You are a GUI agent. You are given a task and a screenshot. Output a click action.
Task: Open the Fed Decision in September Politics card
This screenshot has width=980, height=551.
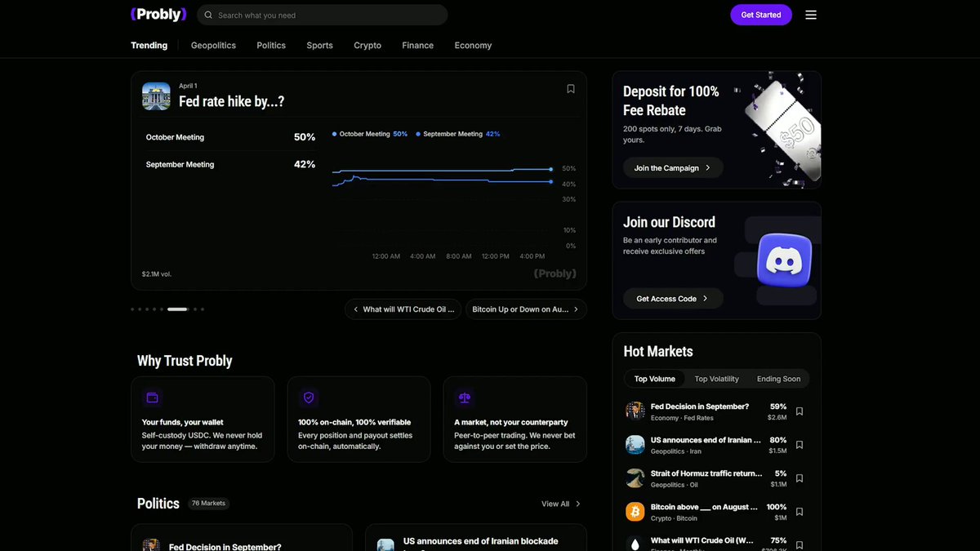[242, 538]
